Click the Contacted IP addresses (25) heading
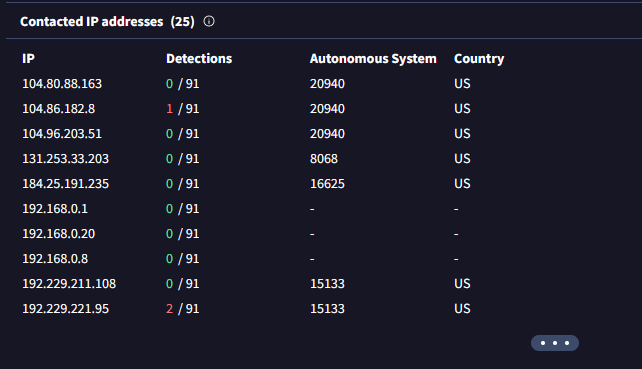The image size is (642, 369). point(107,21)
